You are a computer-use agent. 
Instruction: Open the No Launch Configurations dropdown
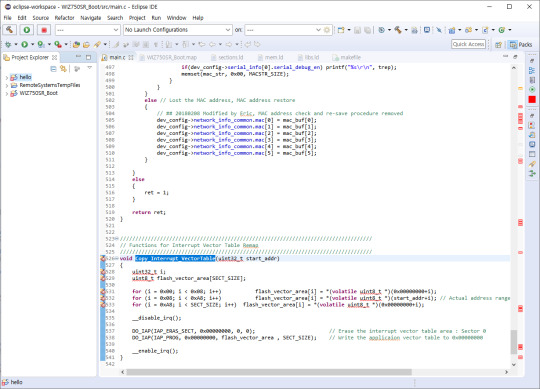pos(177,30)
